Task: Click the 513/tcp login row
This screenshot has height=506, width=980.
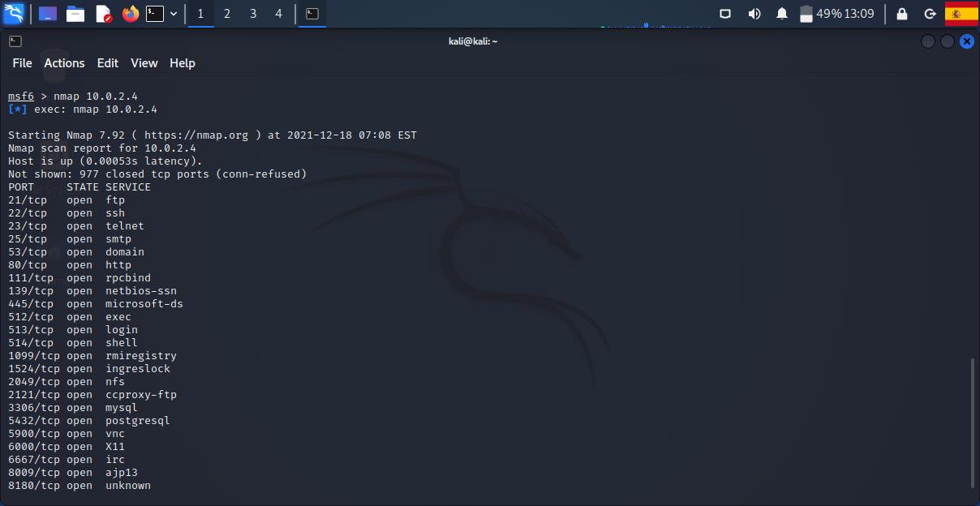Action: point(73,330)
